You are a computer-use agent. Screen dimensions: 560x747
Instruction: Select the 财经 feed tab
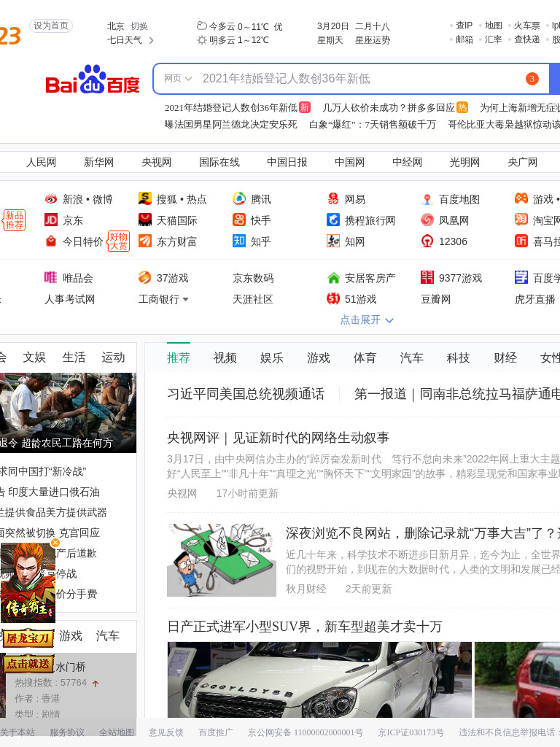point(505,357)
